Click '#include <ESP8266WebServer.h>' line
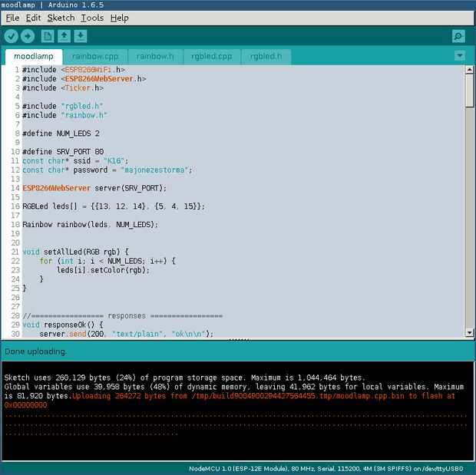The height and width of the screenshot is (475, 476). click(x=84, y=79)
